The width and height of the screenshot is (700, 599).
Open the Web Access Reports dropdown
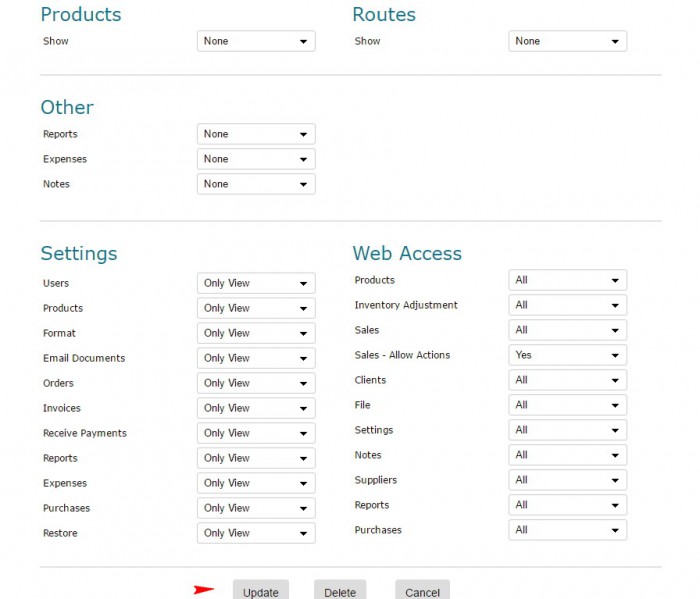(567, 505)
